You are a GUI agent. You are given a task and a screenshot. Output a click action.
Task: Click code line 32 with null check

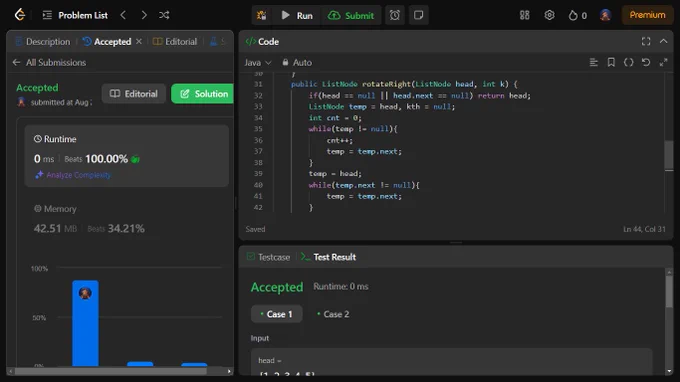click(419, 95)
